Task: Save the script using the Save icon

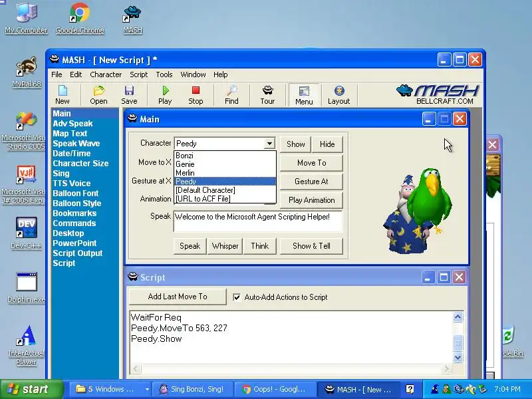Action: click(x=129, y=94)
